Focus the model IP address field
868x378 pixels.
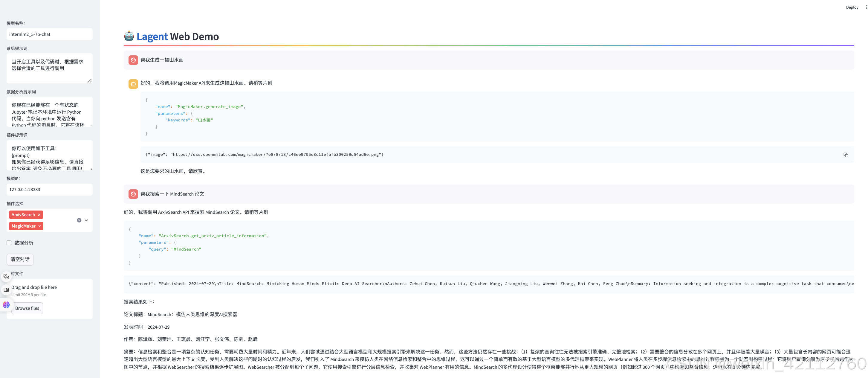(49, 190)
